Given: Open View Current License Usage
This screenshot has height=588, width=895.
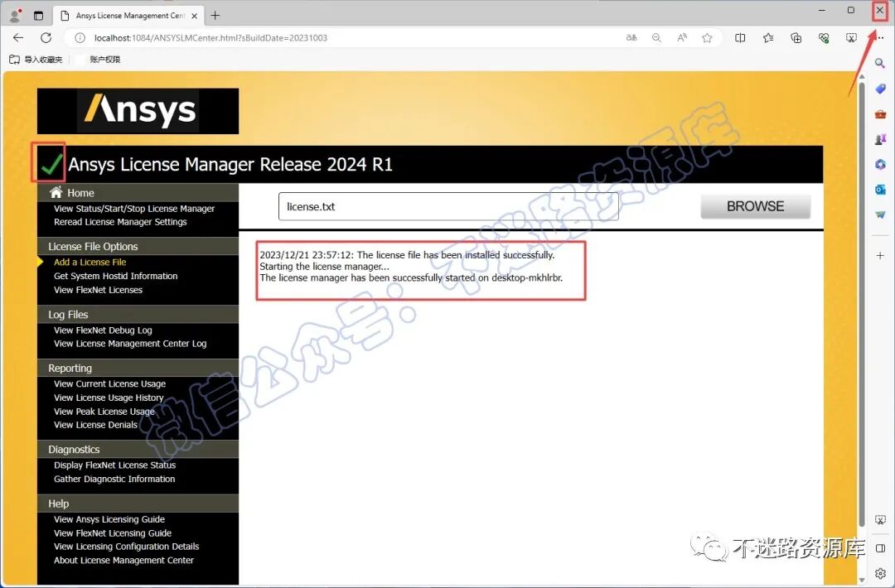Looking at the screenshot, I should pyautogui.click(x=109, y=383).
